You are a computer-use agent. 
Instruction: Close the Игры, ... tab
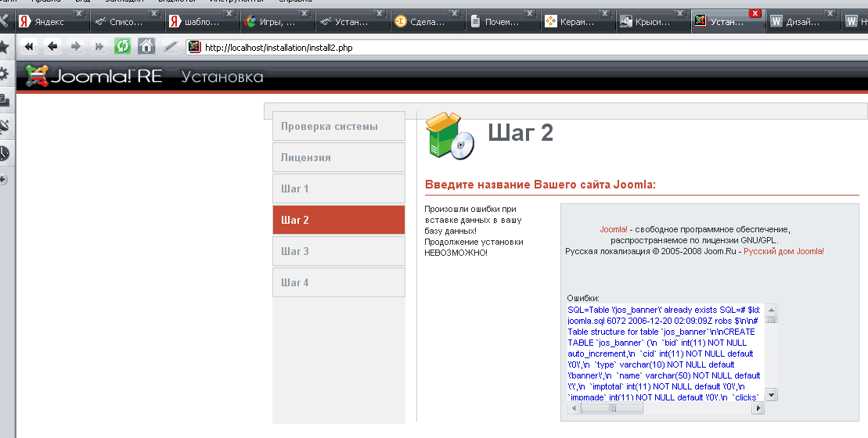[304, 13]
